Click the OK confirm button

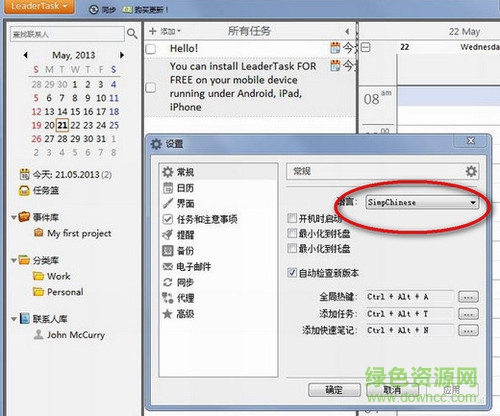pyautogui.click(x=334, y=390)
